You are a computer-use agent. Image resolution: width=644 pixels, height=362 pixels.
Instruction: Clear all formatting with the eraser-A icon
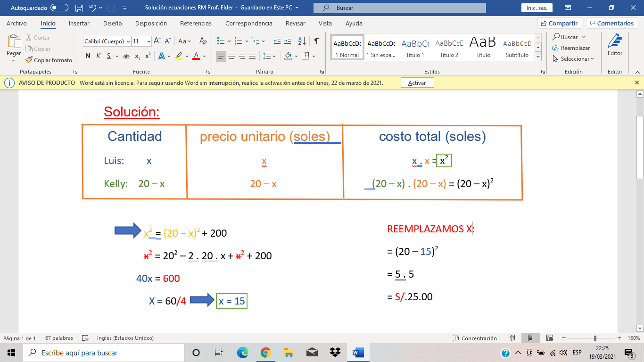coord(203,41)
